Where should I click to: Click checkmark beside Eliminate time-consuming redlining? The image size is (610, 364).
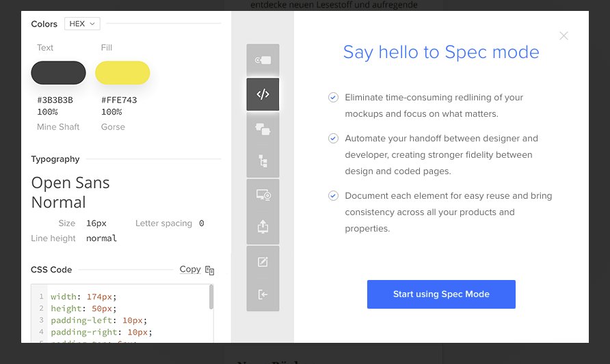coord(333,97)
